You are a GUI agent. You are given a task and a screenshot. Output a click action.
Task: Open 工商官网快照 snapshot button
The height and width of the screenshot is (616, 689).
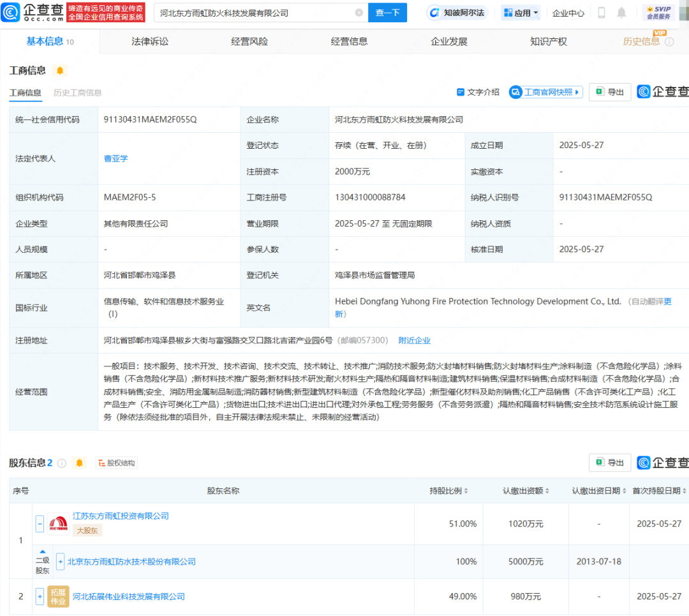coord(545,92)
